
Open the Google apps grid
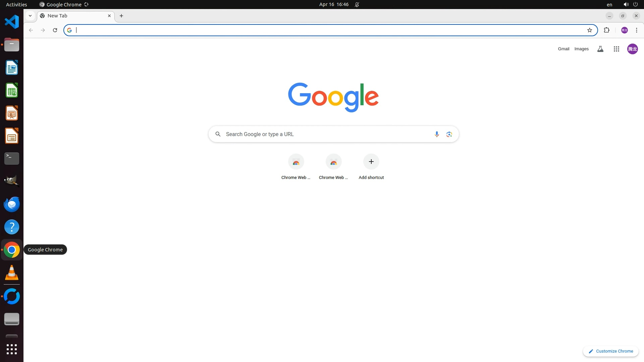[x=616, y=49]
